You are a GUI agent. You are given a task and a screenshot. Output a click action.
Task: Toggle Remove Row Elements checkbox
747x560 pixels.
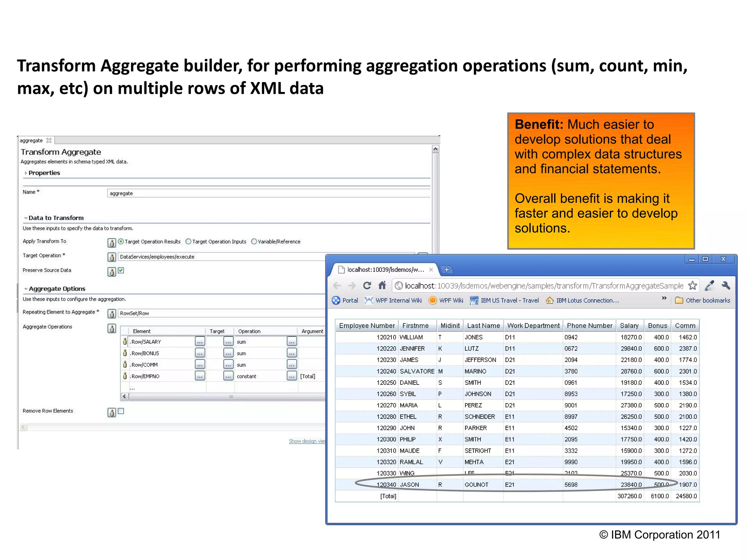121,411
